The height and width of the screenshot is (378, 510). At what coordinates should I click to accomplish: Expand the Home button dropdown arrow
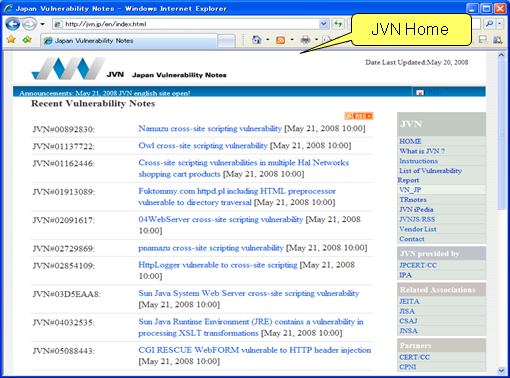click(x=267, y=40)
